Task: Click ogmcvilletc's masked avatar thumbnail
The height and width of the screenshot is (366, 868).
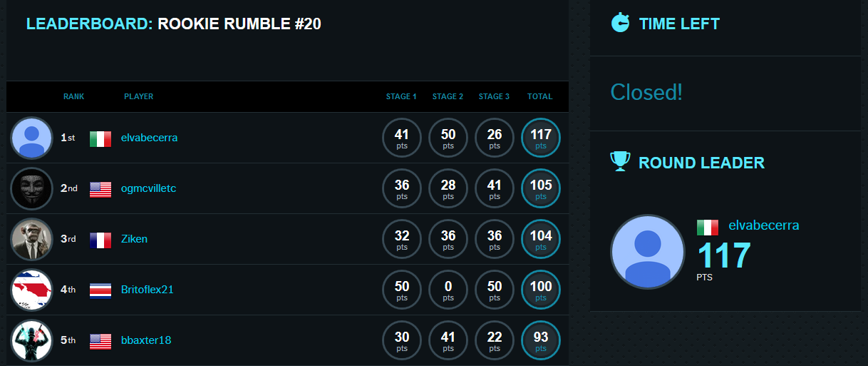Action: (32, 188)
